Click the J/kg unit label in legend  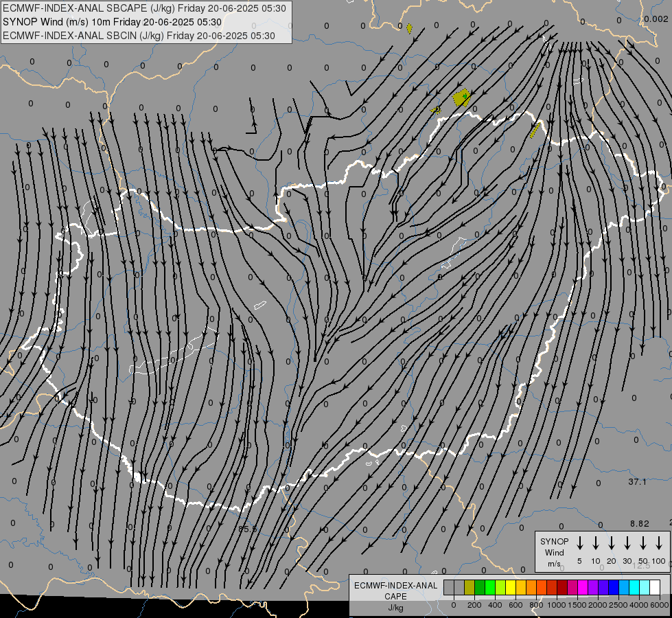395,608
